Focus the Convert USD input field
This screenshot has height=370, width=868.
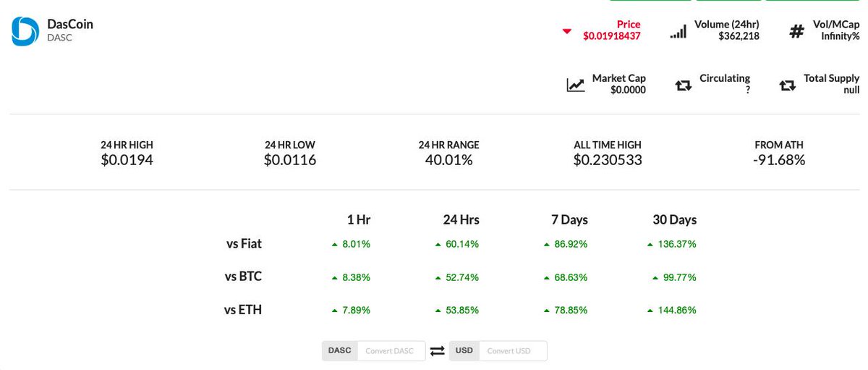tap(513, 351)
